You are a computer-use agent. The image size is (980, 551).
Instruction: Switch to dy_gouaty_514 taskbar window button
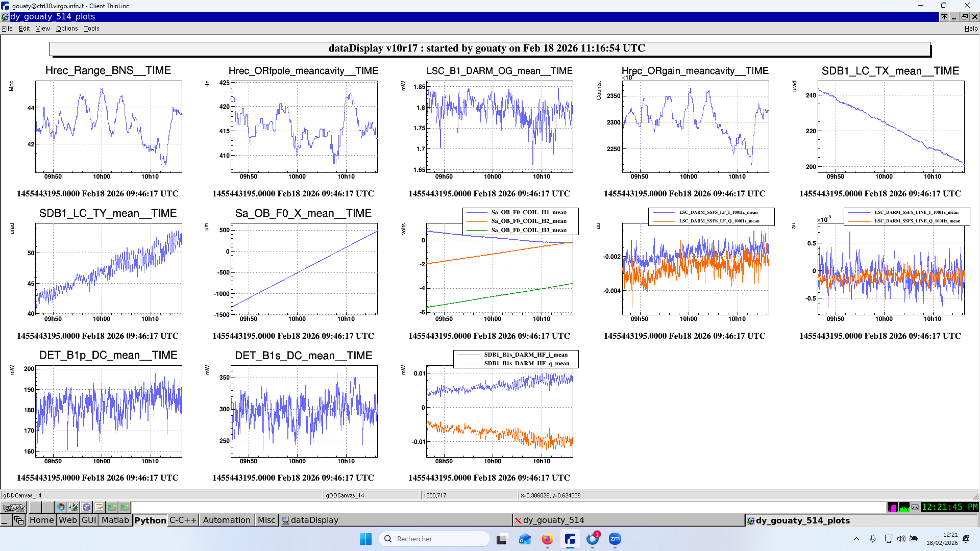click(553, 520)
